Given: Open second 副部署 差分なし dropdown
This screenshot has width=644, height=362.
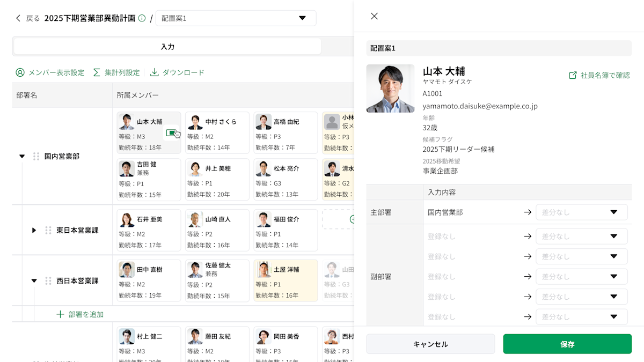Looking at the screenshot, I should pos(582,256).
